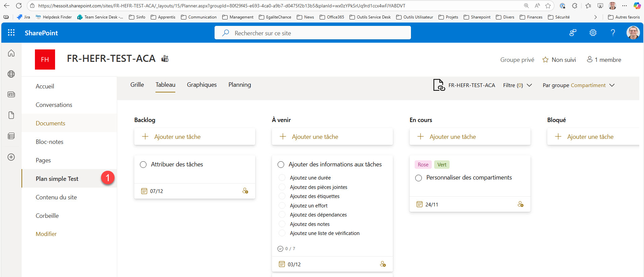644x277 pixels.
Task: Switch to the Planning tab
Action: [x=239, y=85]
